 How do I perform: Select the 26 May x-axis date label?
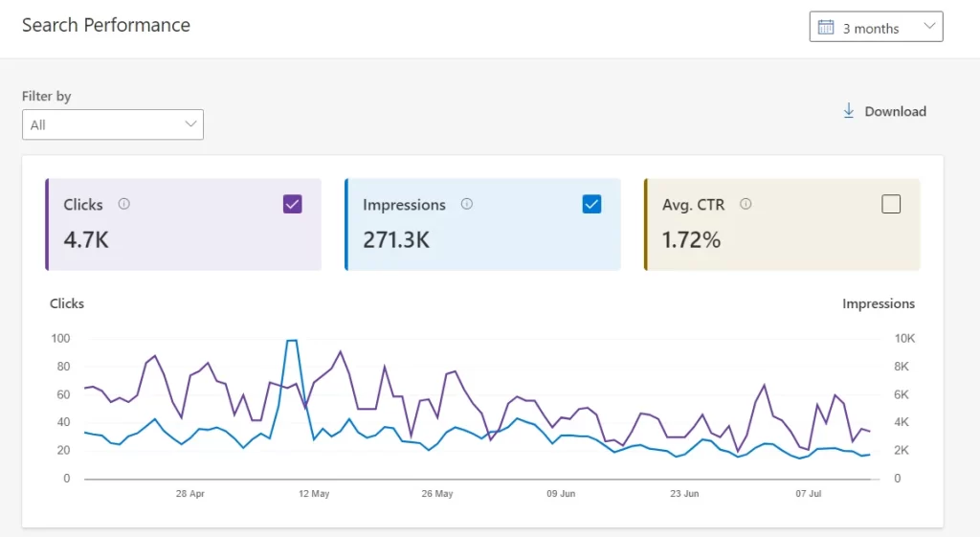[437, 494]
